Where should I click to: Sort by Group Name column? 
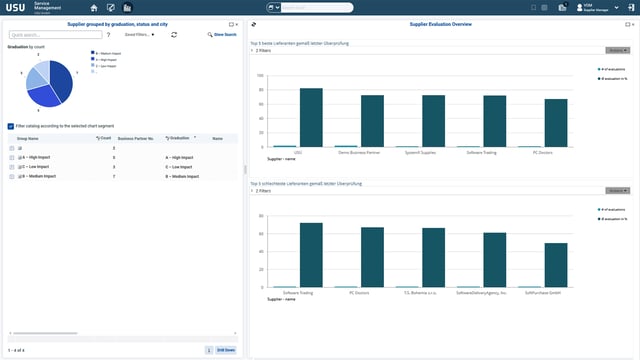[x=28, y=139]
